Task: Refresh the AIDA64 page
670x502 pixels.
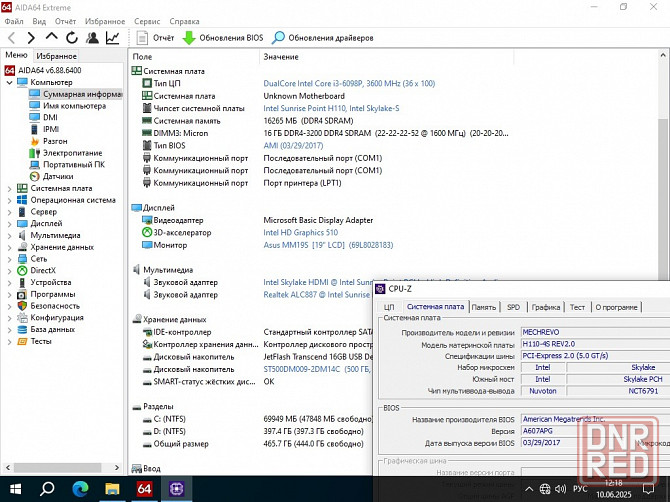Action: click(x=72, y=38)
